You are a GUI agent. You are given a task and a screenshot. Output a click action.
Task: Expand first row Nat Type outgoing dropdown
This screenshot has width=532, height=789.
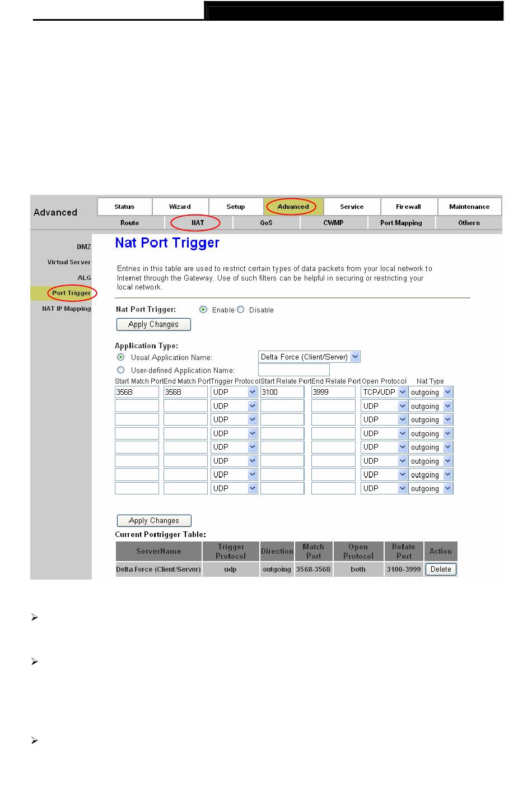pos(447,393)
